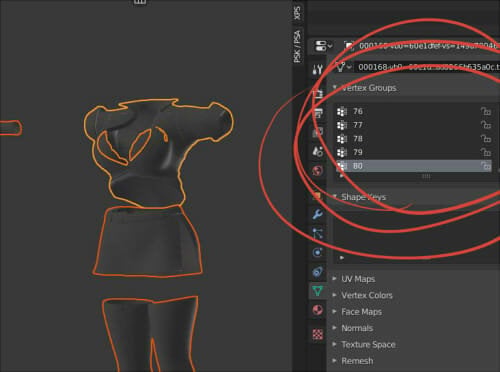Open the View Layer properties tab
Viewport: 500px width, 372px height.
(318, 132)
